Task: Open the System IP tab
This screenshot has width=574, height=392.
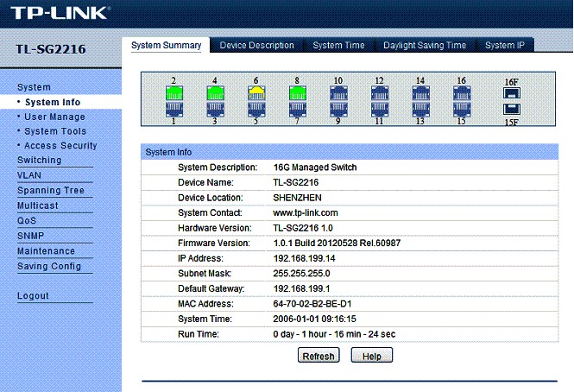Action: pos(505,46)
